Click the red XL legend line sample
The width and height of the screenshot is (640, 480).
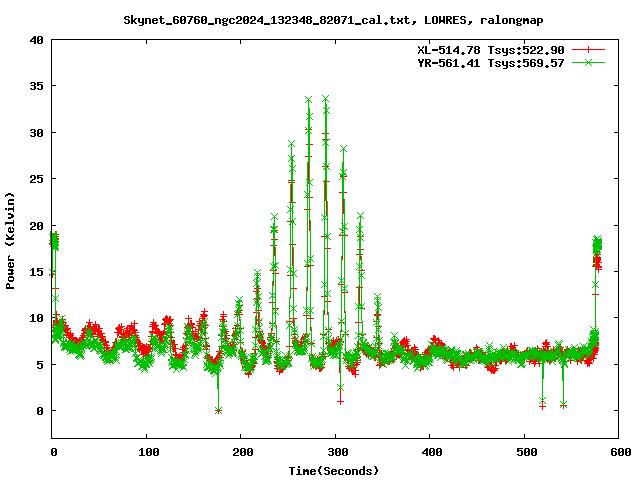point(588,50)
